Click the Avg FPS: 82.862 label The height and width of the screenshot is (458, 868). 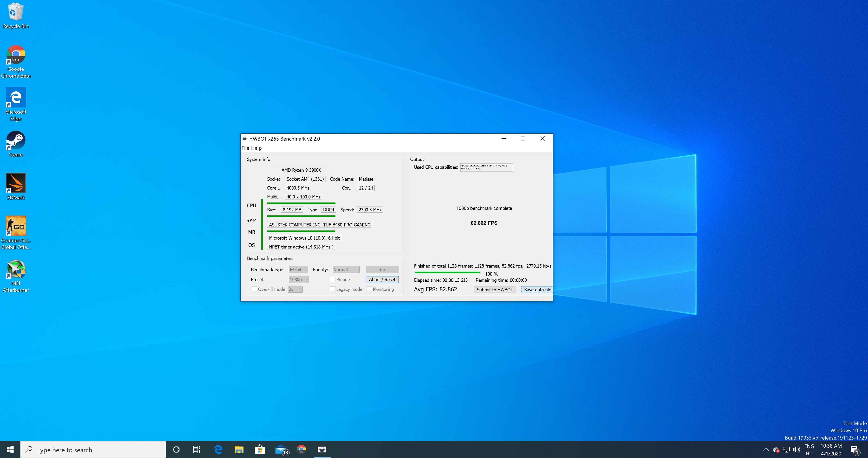click(x=435, y=289)
